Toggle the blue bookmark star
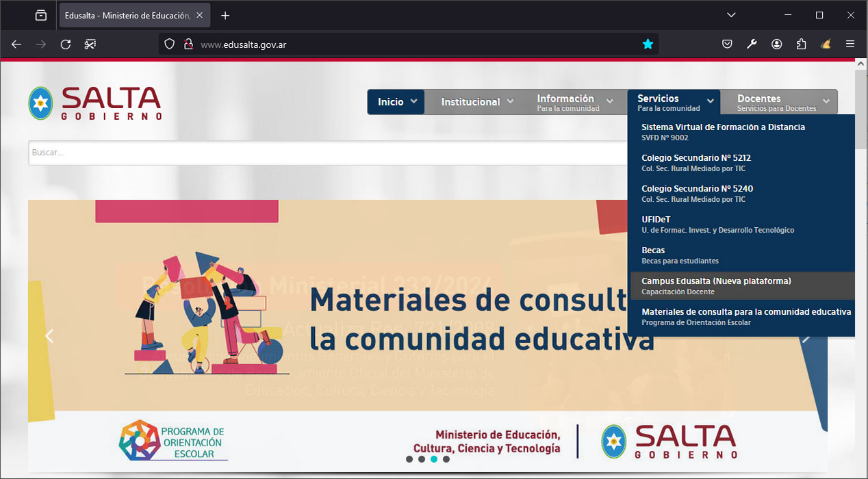Viewport: 868px width, 479px height. point(648,44)
